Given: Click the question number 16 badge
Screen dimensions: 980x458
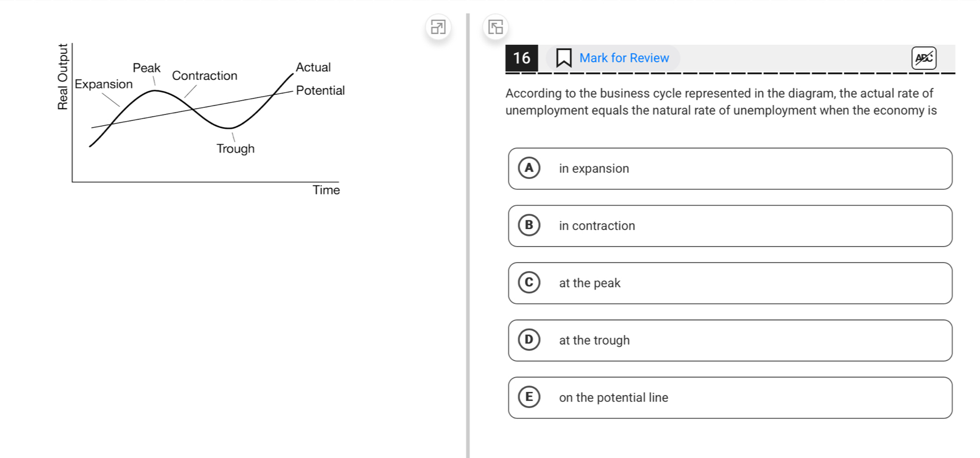Looking at the screenshot, I should click(522, 58).
